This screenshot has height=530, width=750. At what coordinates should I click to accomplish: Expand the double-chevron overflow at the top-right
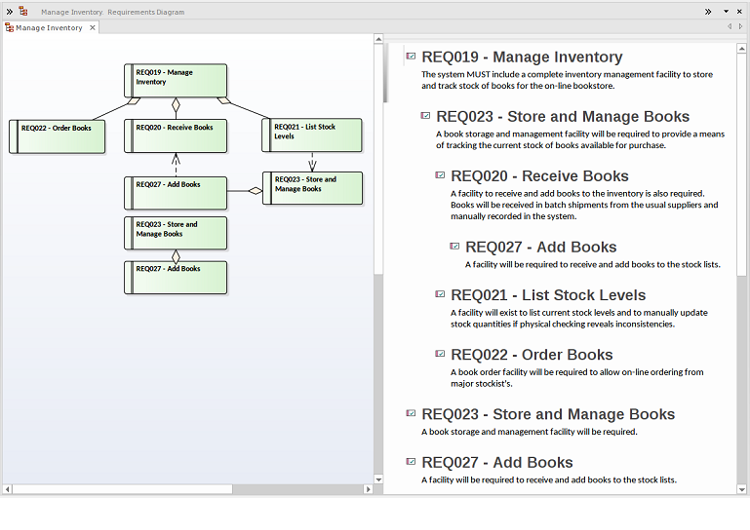708,11
